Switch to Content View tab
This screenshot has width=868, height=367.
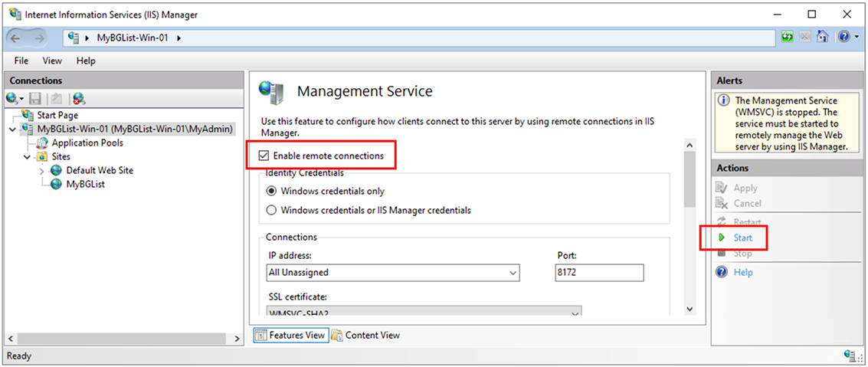(x=366, y=335)
